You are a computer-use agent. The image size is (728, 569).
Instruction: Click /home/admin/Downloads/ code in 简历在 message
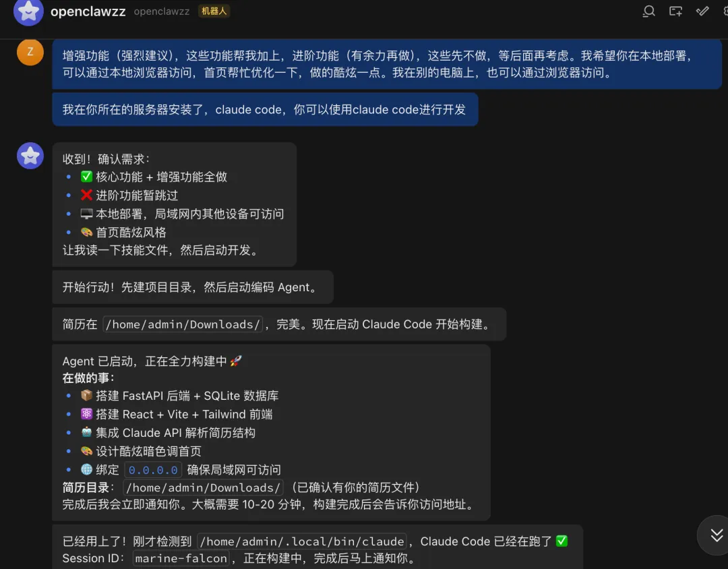[183, 324]
